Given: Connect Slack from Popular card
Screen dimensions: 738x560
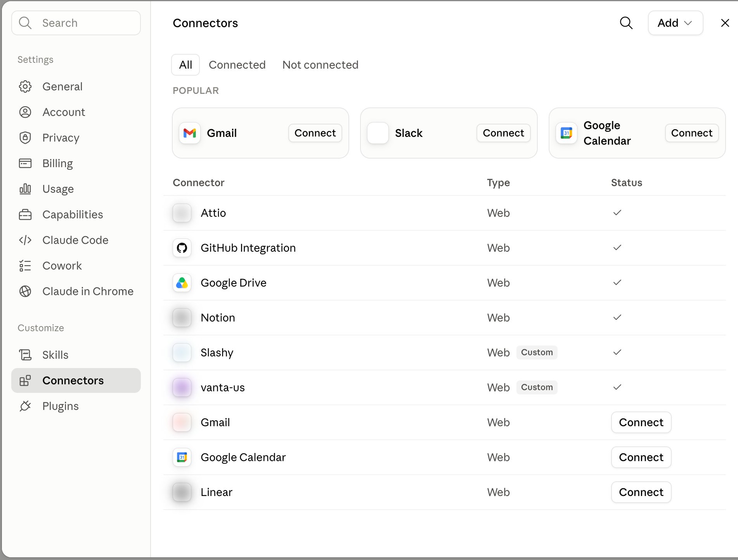Looking at the screenshot, I should 503,133.
